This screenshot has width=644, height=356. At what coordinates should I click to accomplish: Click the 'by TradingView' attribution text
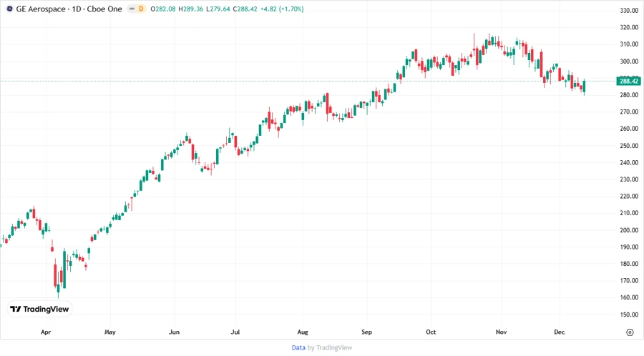[x=330, y=347]
